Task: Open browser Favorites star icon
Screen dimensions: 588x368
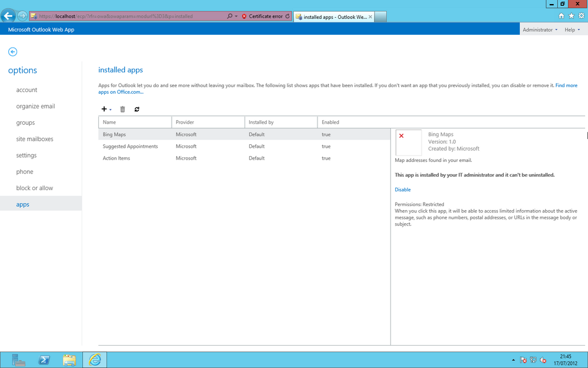Action: (x=571, y=16)
